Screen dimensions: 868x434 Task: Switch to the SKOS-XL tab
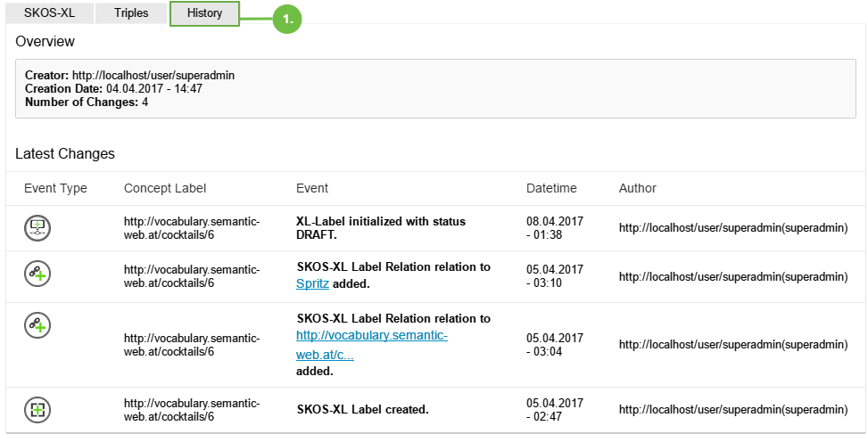coord(49,13)
